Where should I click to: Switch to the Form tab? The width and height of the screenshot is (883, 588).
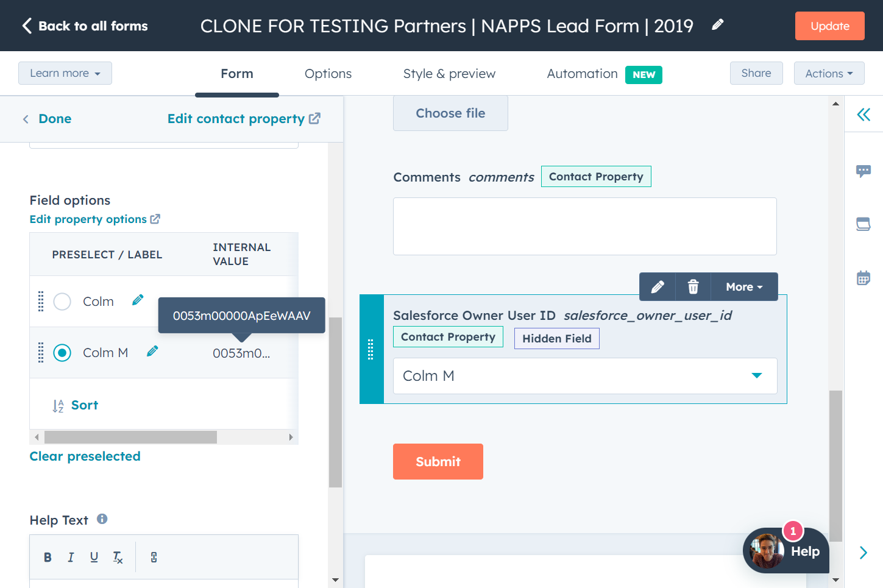coord(237,74)
